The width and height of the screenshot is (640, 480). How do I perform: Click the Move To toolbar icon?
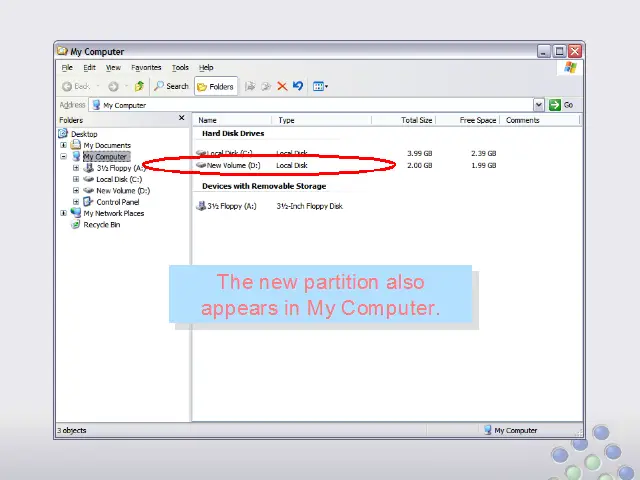point(250,87)
